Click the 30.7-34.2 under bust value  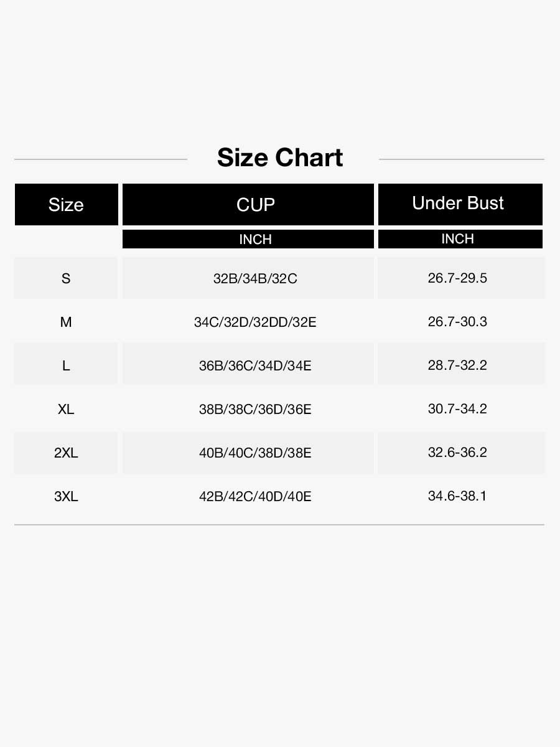[x=457, y=408]
